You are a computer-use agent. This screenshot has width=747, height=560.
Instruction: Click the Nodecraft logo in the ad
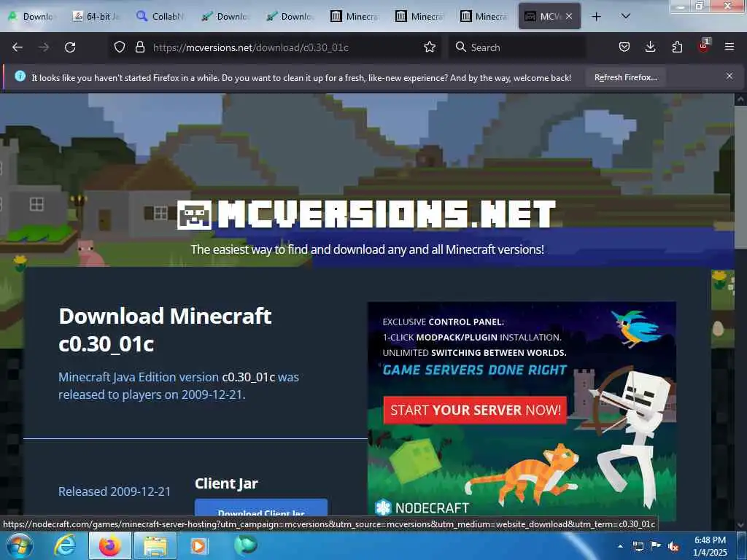coord(422,507)
